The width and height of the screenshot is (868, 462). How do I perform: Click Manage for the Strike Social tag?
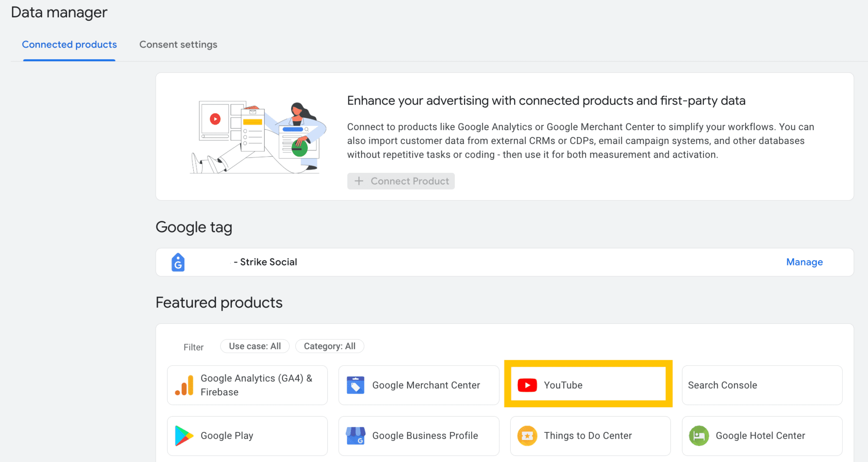pos(804,262)
